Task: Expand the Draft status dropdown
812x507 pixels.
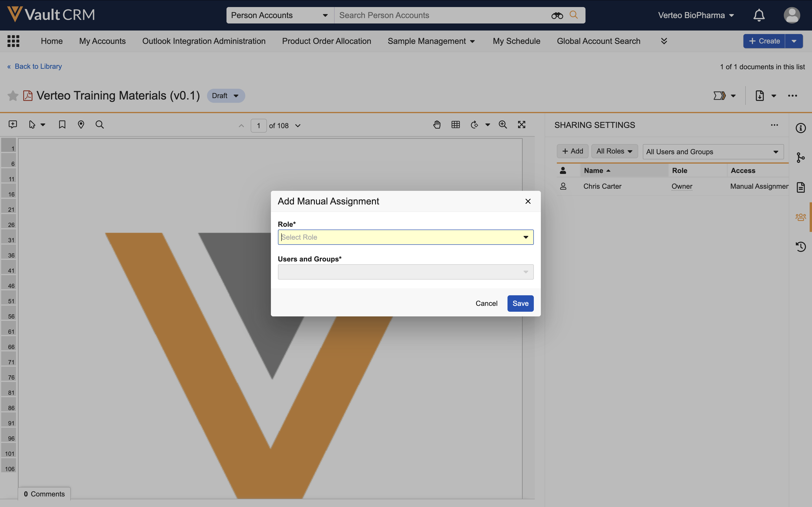Action: coord(226,96)
